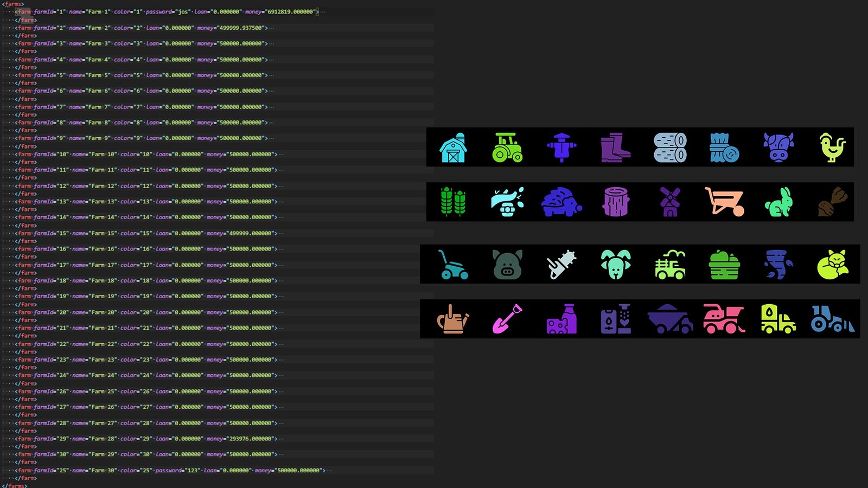Image resolution: width=868 pixels, height=488 pixels.
Task: Select the pink combine harvester icon
Action: pos(724,319)
